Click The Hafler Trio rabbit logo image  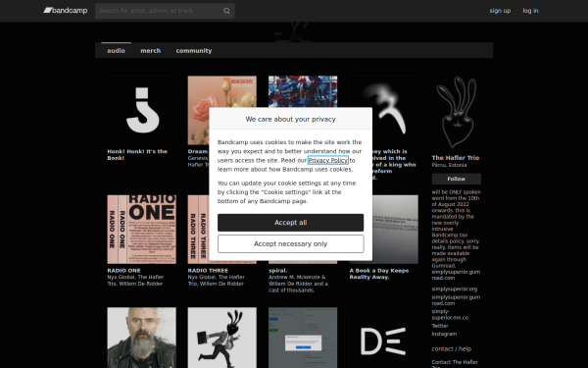coord(456,112)
